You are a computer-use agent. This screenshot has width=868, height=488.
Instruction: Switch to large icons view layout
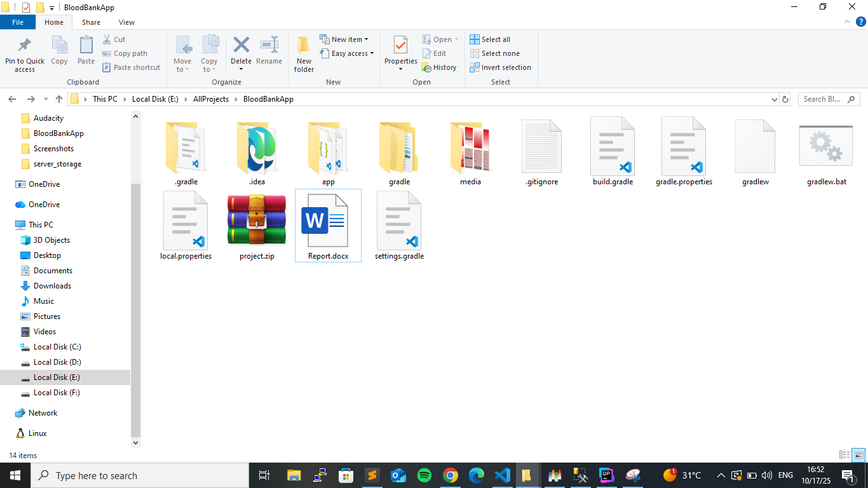(x=858, y=455)
